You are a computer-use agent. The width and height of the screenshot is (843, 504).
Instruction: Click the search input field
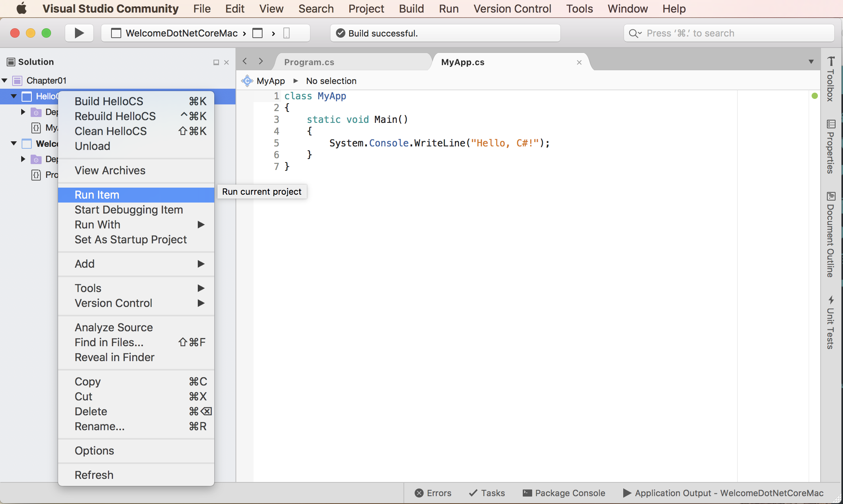click(x=729, y=33)
